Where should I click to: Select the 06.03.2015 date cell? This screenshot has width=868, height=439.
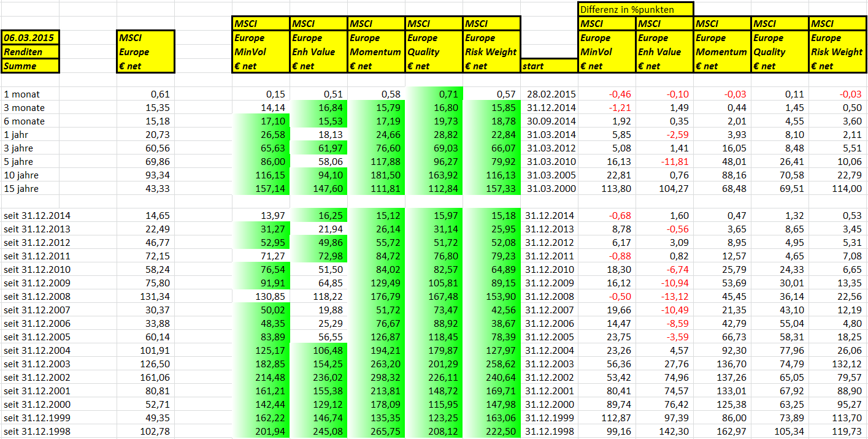[30, 37]
